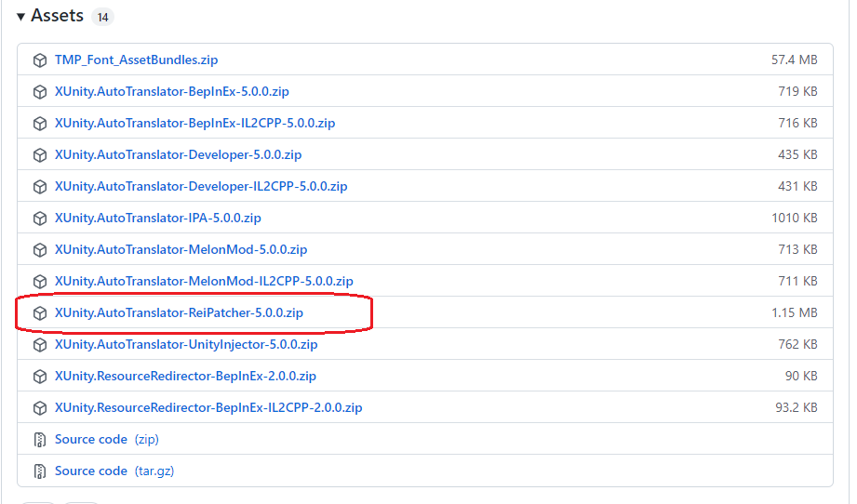Viewport: 857px width, 504px height.
Task: Download XUnity.AutoTranslator-ReiPatcher-5.0.0.zip
Action: [x=179, y=312]
